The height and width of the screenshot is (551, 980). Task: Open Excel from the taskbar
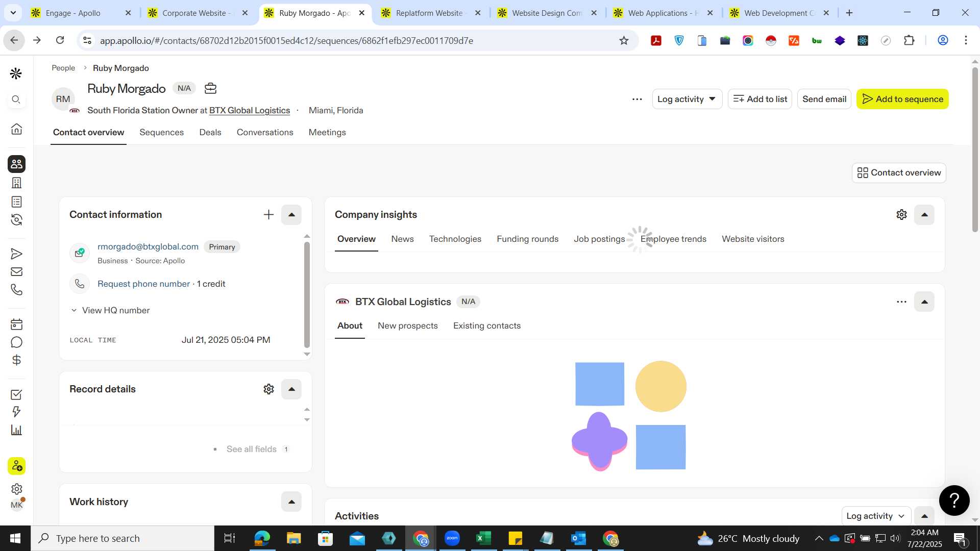(x=483, y=538)
